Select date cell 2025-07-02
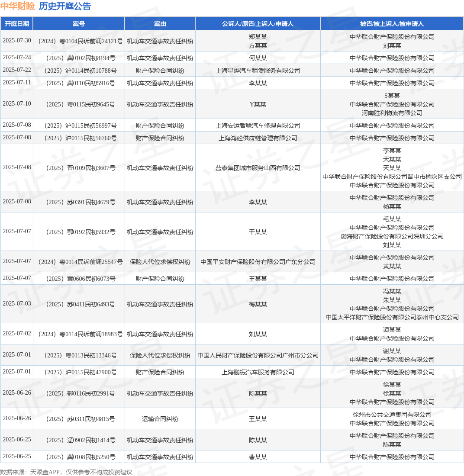The image size is (464, 476). pyautogui.click(x=17, y=333)
